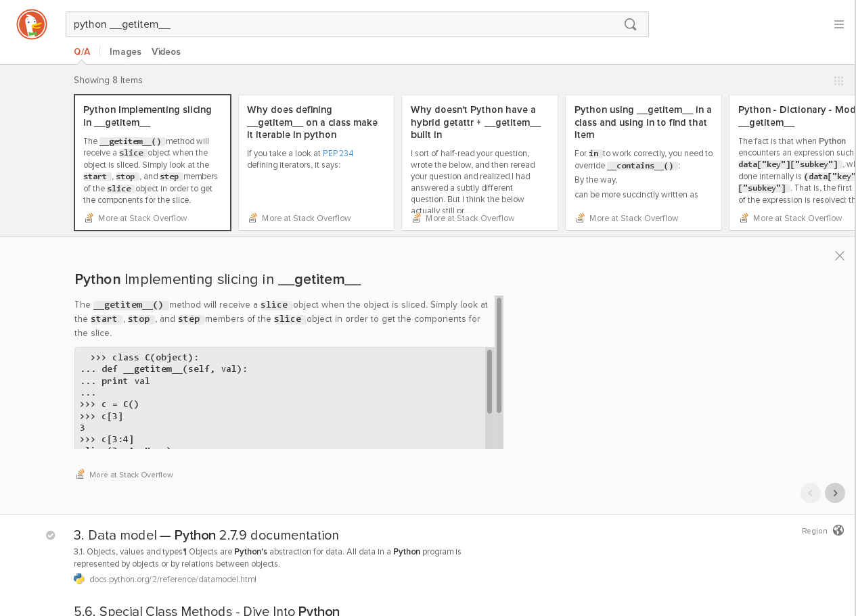Click the code block inner scrollbar

[489, 381]
